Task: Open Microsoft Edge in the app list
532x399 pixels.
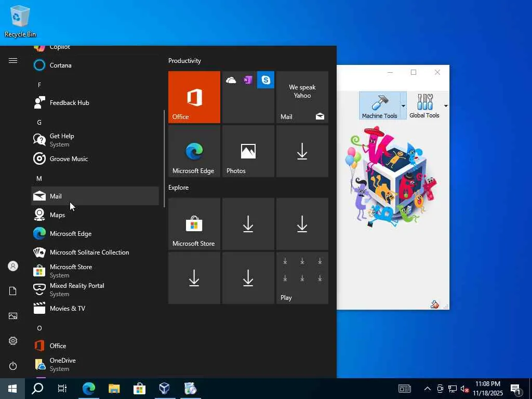Action: point(95,233)
